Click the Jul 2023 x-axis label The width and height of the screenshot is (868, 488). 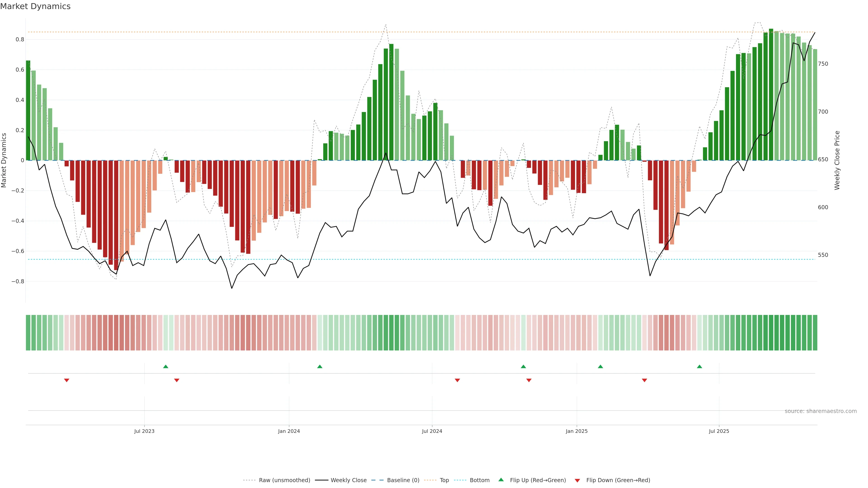pos(144,431)
